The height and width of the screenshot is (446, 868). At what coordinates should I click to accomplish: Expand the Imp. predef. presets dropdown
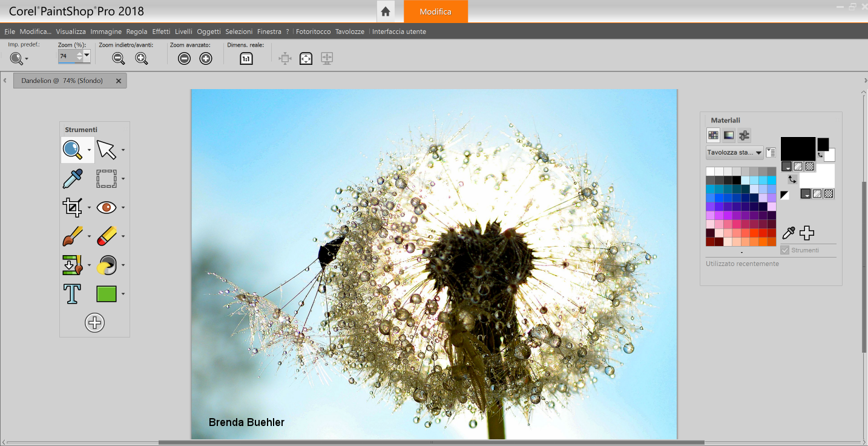pyautogui.click(x=27, y=59)
